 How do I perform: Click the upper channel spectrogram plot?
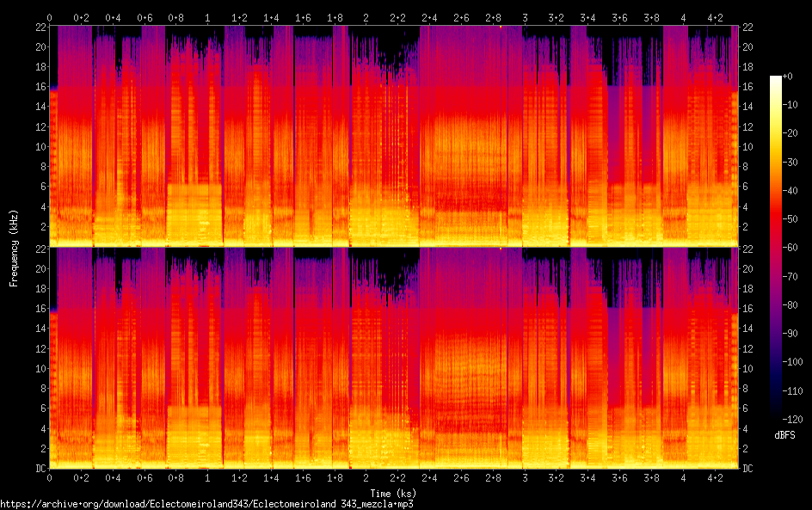[394, 136]
